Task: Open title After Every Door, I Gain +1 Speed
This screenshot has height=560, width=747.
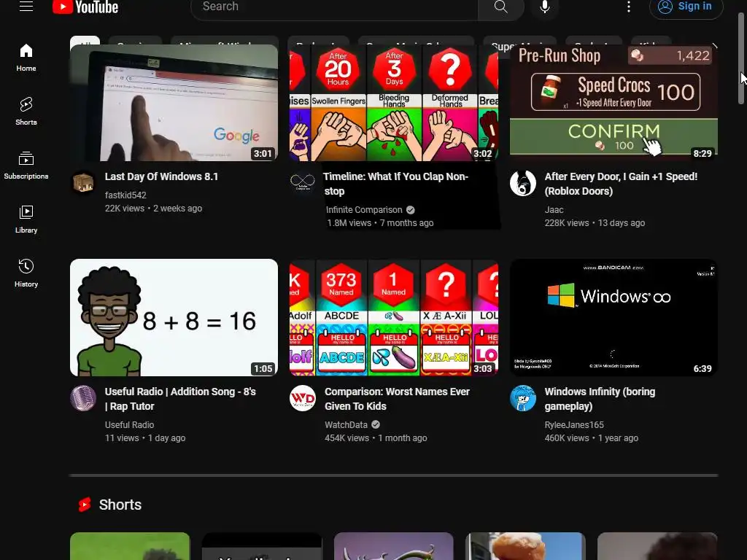Action: tap(621, 184)
